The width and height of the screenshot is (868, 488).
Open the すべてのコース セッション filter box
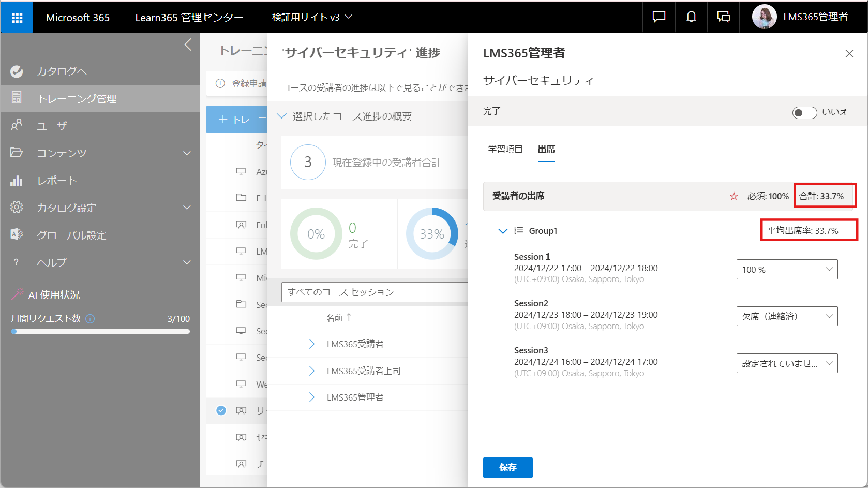pyautogui.click(x=375, y=292)
